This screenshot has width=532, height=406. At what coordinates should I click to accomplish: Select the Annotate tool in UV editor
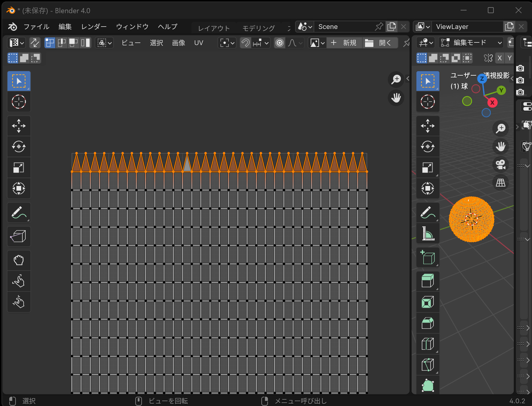pyautogui.click(x=19, y=213)
